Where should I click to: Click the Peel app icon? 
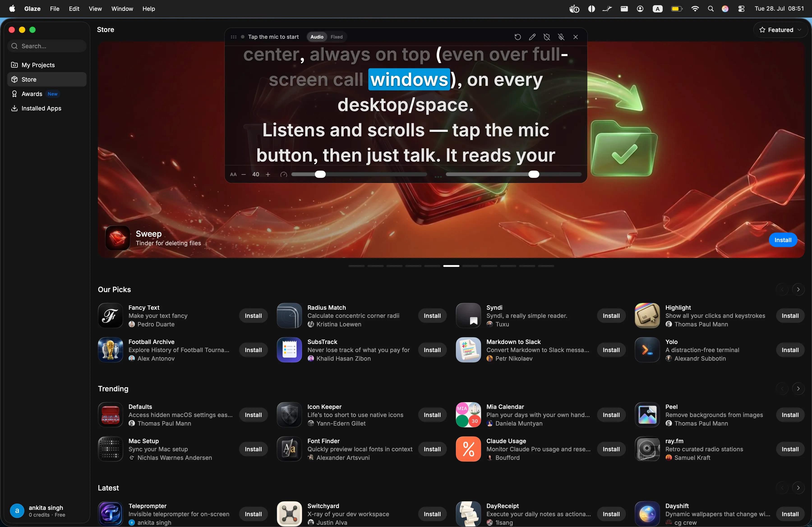tap(647, 415)
